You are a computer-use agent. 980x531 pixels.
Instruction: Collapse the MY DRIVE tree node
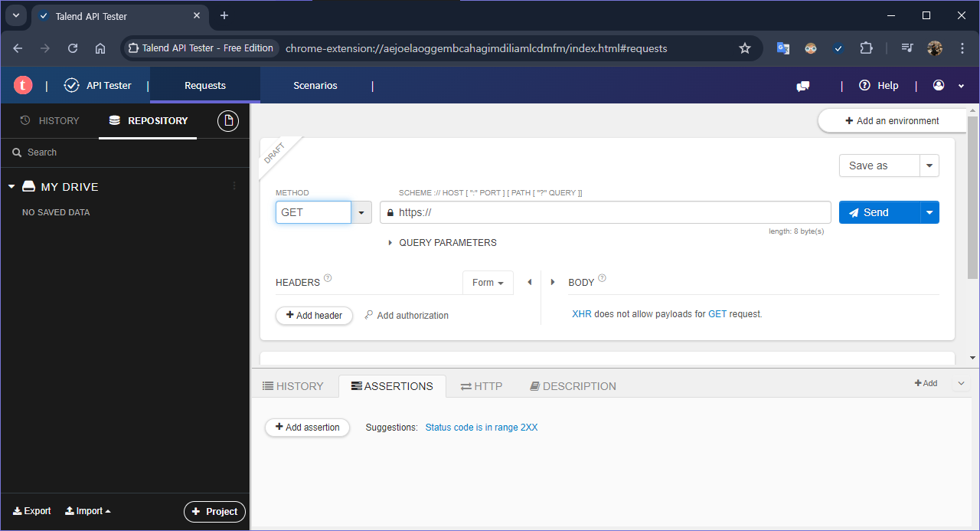11,187
